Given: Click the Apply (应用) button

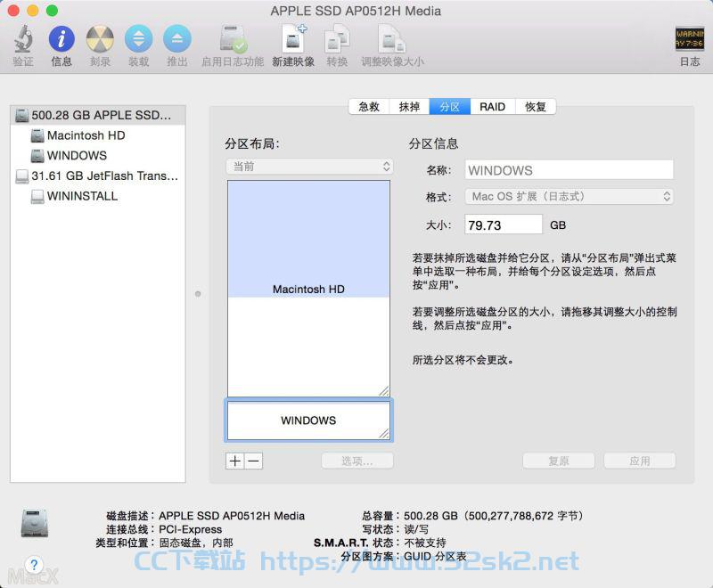Looking at the screenshot, I should pyautogui.click(x=640, y=461).
